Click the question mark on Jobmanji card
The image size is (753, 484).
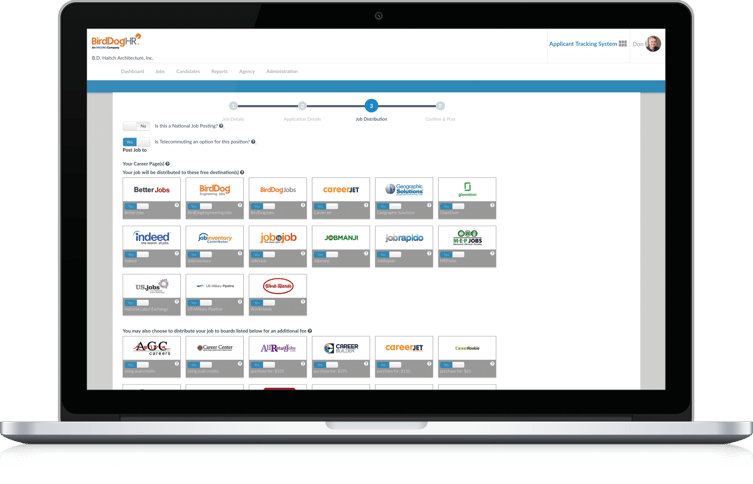tap(366, 253)
